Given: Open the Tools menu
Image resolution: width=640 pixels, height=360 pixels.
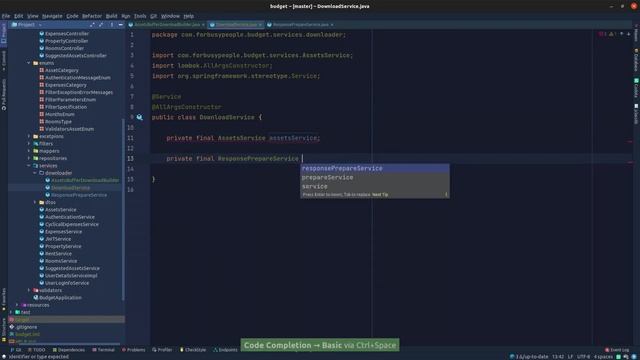Looking at the screenshot, I should point(140,16).
